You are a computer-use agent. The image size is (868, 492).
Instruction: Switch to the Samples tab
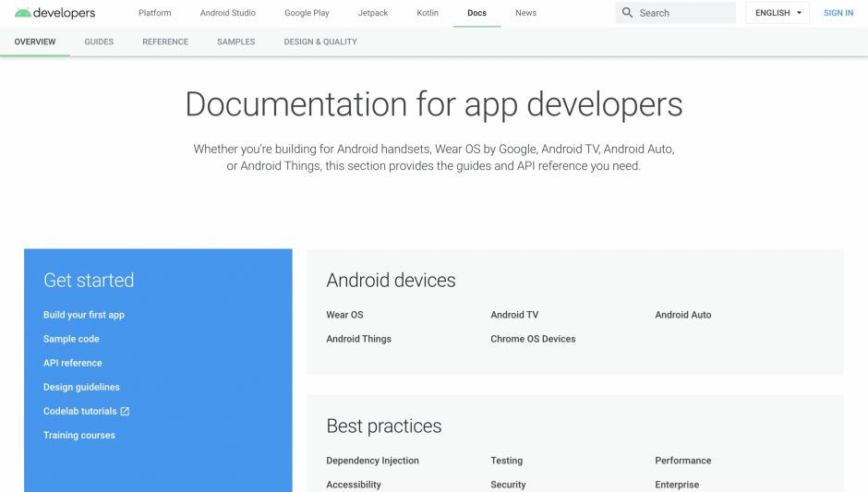click(236, 42)
